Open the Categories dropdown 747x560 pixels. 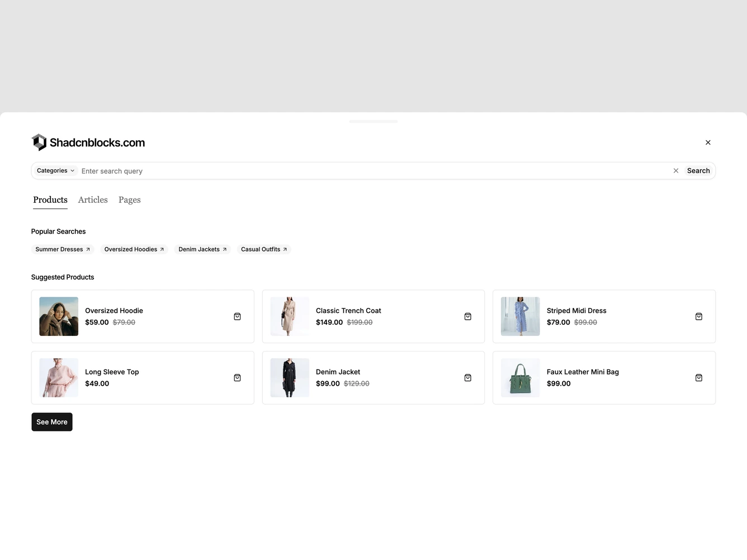[x=55, y=171]
